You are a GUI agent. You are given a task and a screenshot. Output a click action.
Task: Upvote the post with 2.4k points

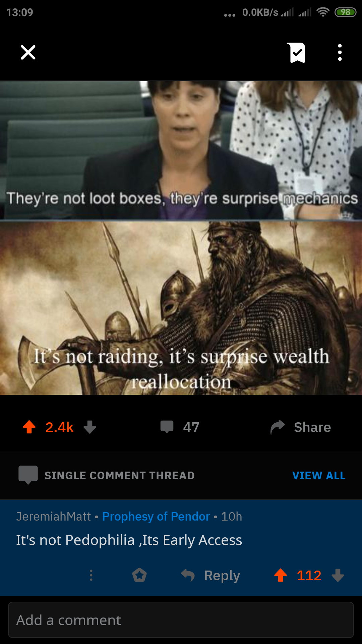pos(29,427)
